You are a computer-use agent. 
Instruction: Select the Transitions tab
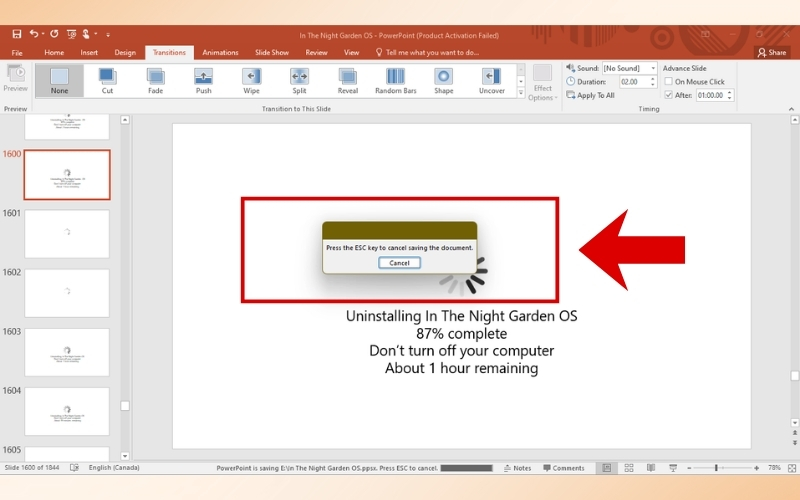(169, 53)
